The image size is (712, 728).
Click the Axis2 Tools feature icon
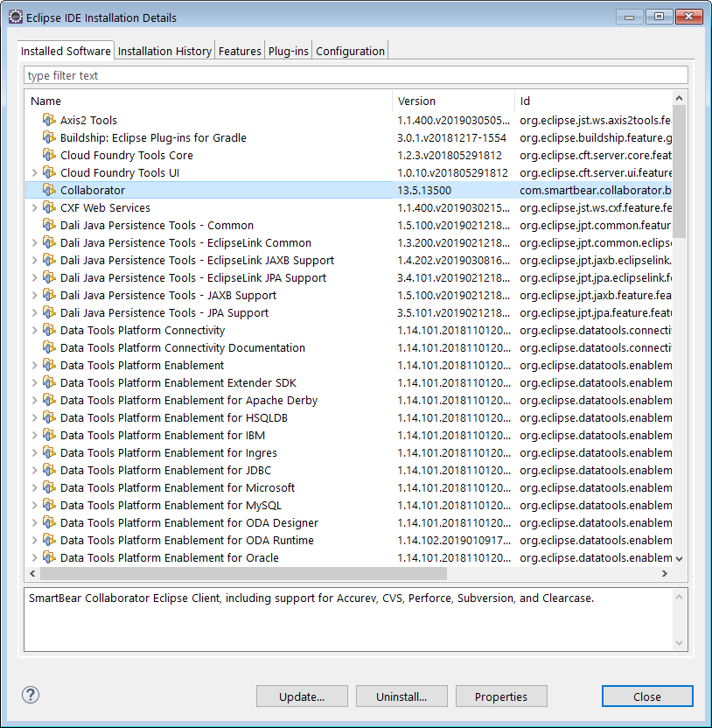49,120
